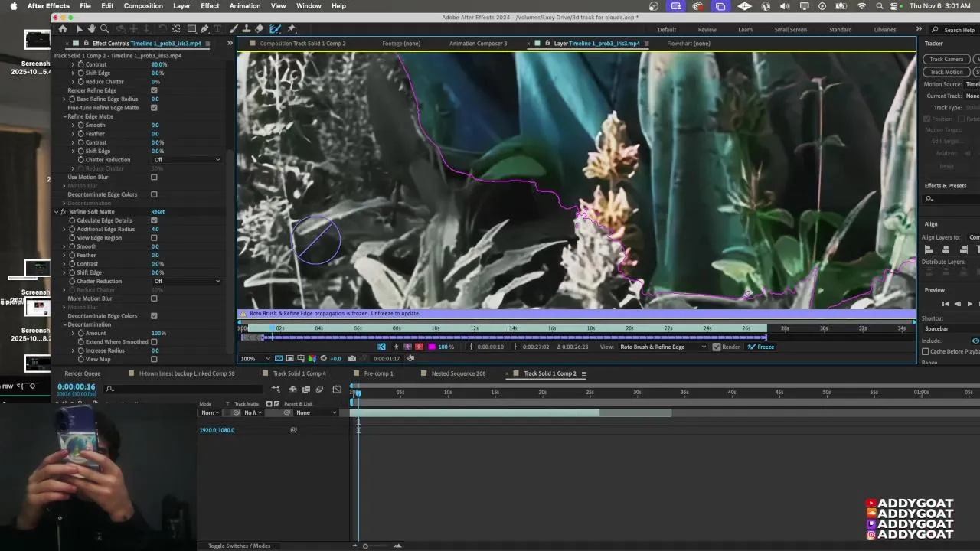Click the Track Motion button
Viewport: 980px width, 551px height.
[x=946, y=72]
